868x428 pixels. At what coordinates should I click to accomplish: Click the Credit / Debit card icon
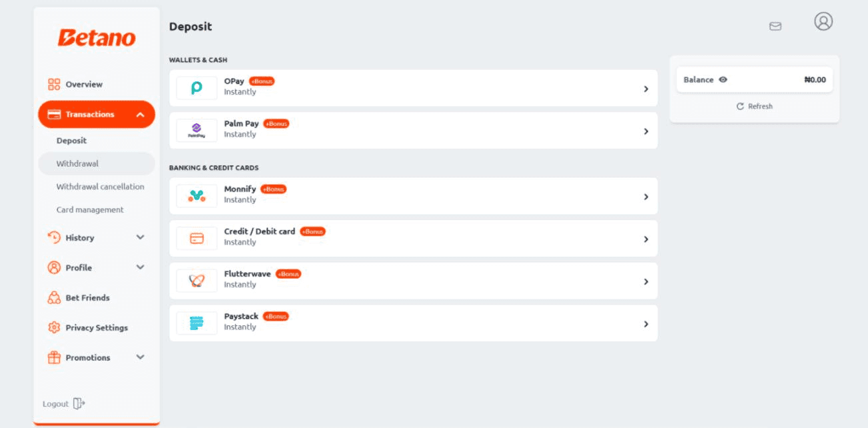coord(197,239)
